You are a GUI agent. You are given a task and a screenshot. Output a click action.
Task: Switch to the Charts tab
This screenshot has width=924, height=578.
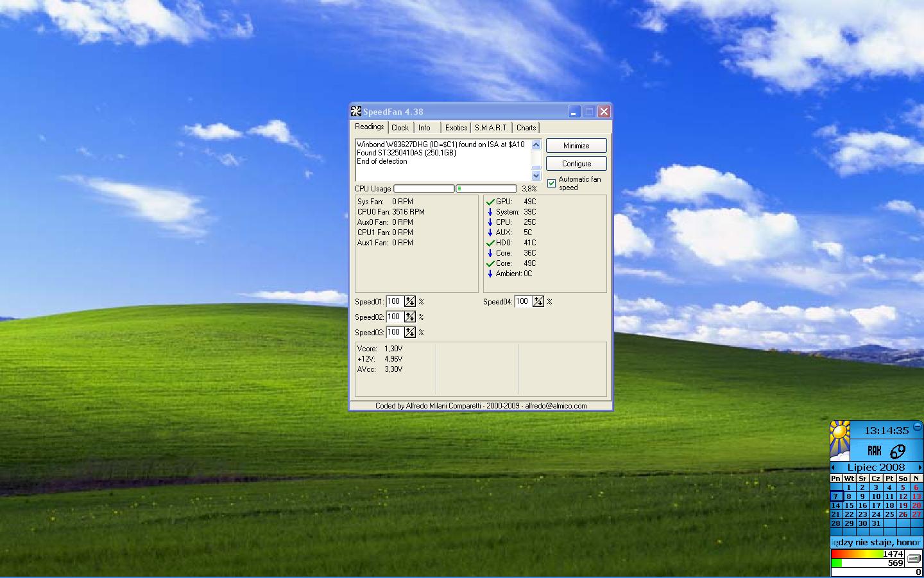526,128
